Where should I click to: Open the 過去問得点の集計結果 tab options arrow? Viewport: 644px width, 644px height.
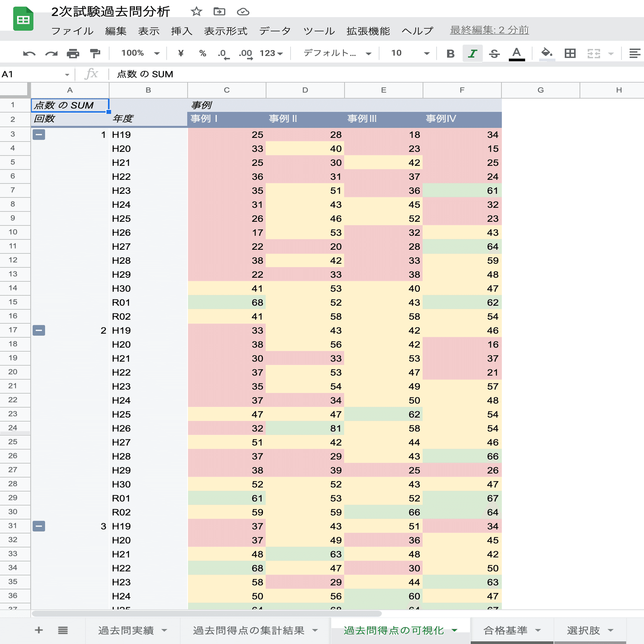point(315,630)
